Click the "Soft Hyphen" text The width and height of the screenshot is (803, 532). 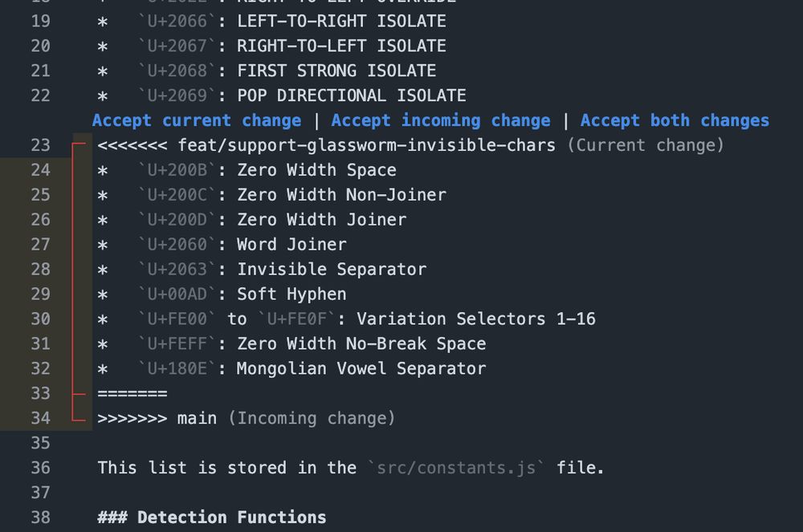point(291,294)
